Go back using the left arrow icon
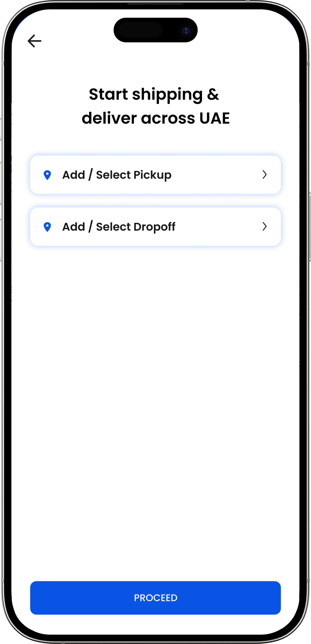Screen dimensions: 311x644 (35, 41)
